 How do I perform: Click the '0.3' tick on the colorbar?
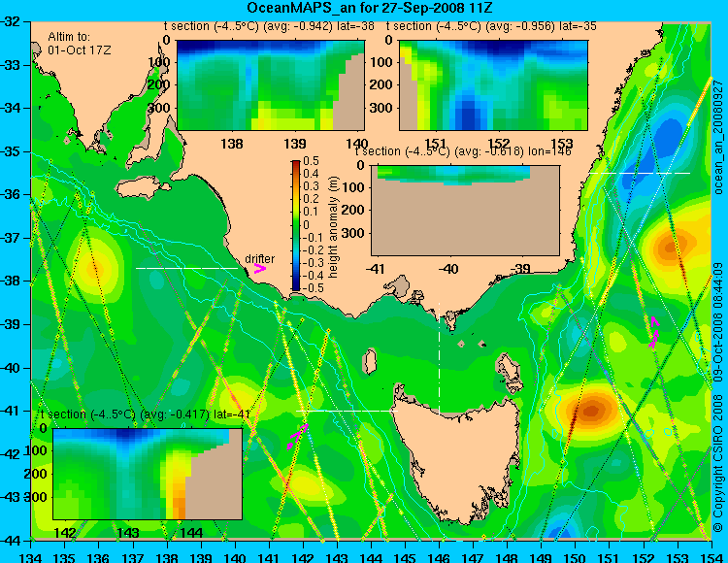pyautogui.click(x=311, y=186)
